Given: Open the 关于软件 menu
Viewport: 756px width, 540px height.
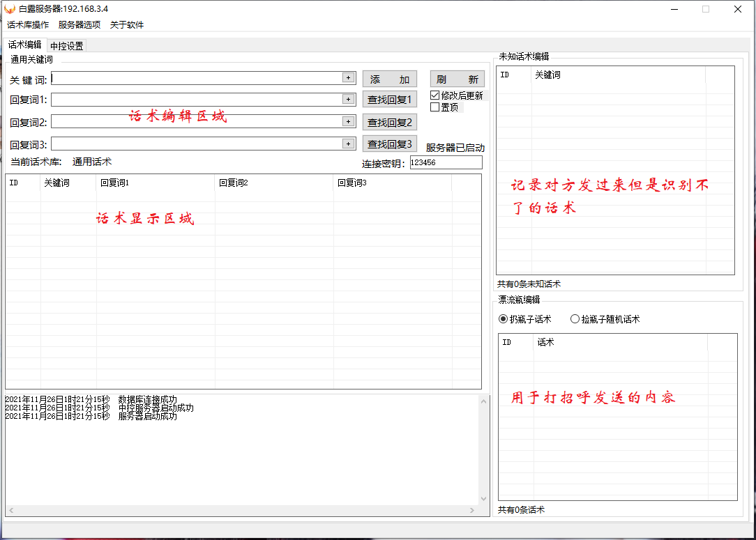Looking at the screenshot, I should pos(127,24).
